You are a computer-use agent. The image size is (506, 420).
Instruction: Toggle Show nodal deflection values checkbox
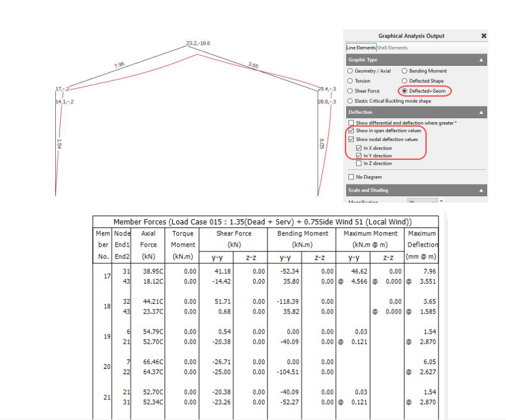pos(351,140)
